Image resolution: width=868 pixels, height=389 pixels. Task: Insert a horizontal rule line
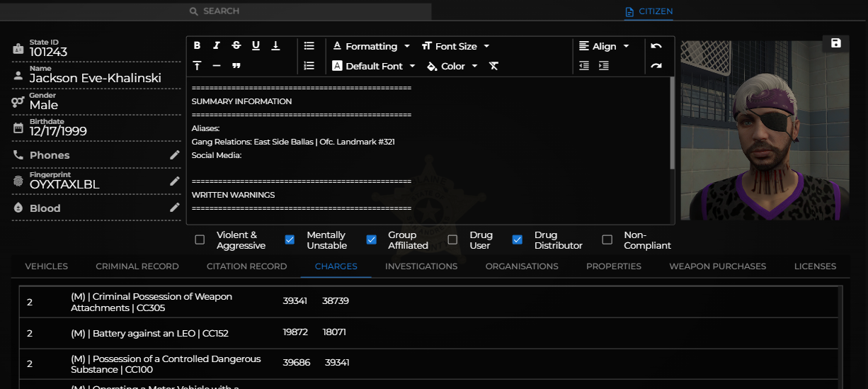click(217, 66)
